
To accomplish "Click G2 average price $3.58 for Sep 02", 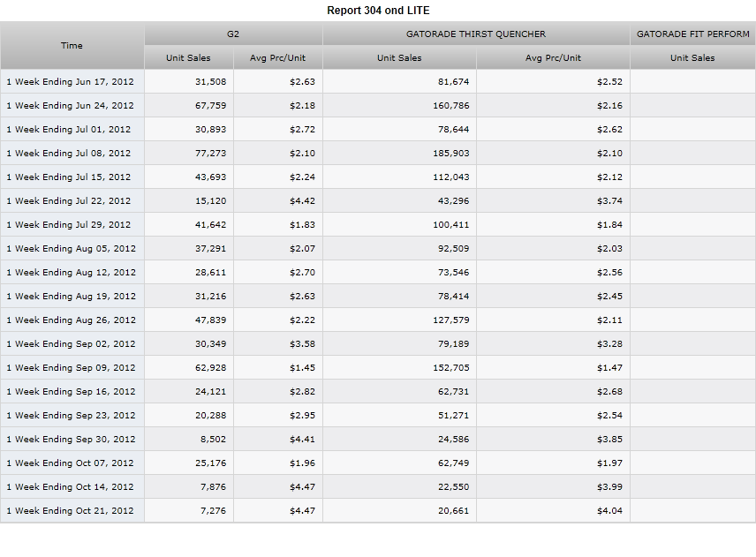I will [302, 344].
